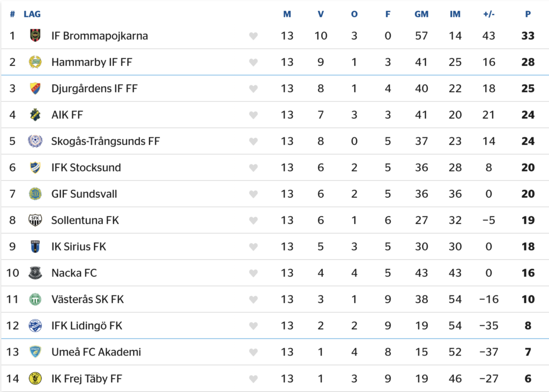
Task: Toggle favorite heart for Nacka FC
Action: point(254,273)
